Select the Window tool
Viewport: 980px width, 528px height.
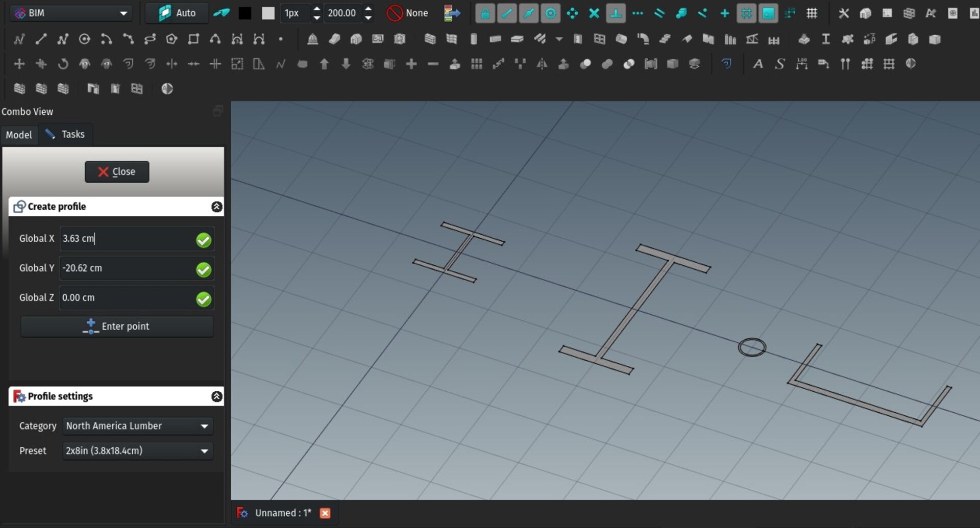[x=600, y=39]
